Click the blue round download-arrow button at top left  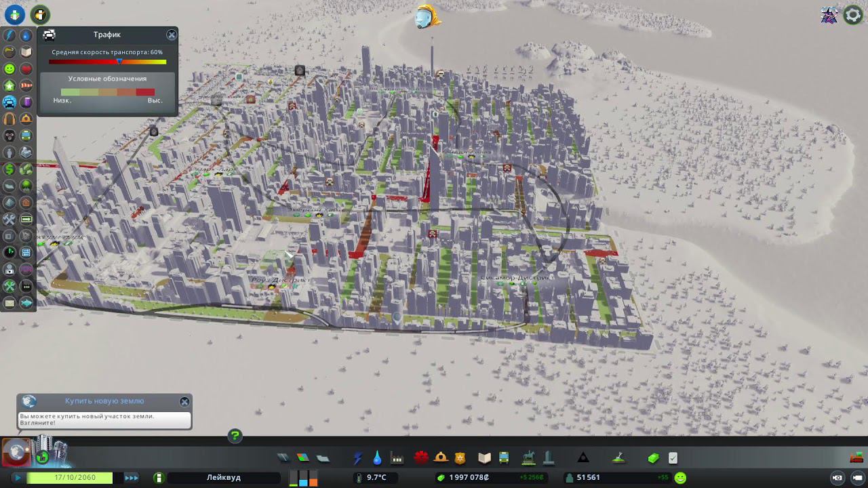tap(15, 14)
